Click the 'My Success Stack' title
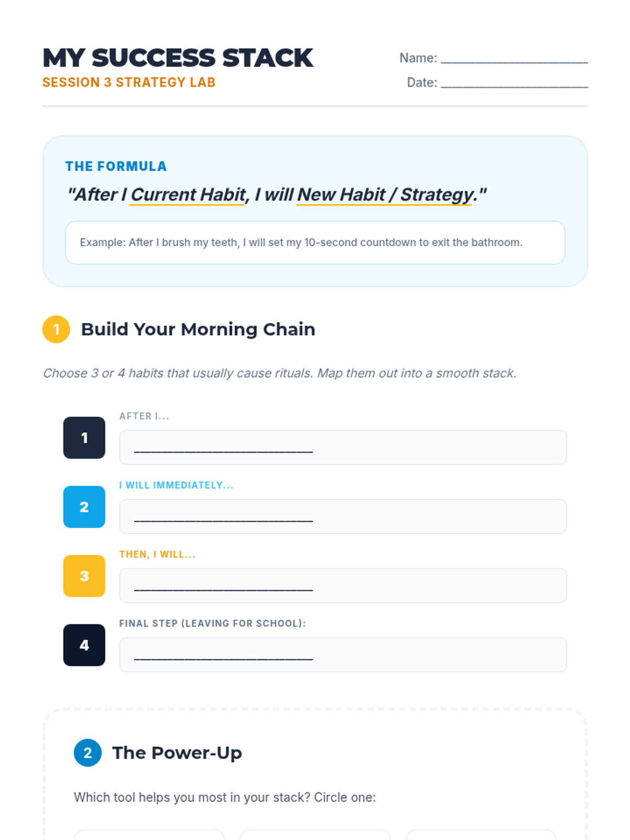 coord(177,58)
